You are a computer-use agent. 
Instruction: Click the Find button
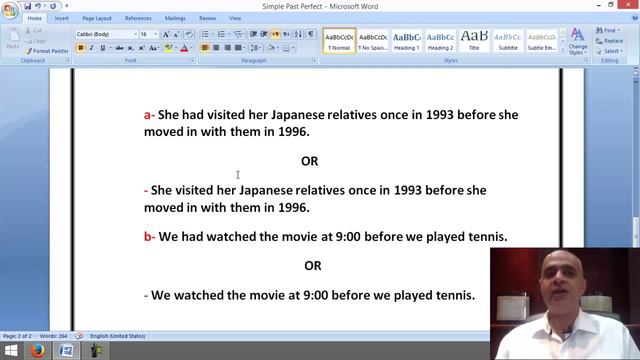608,30
